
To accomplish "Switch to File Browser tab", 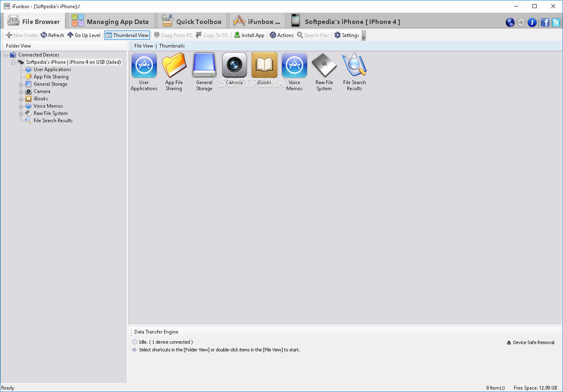I will (34, 21).
